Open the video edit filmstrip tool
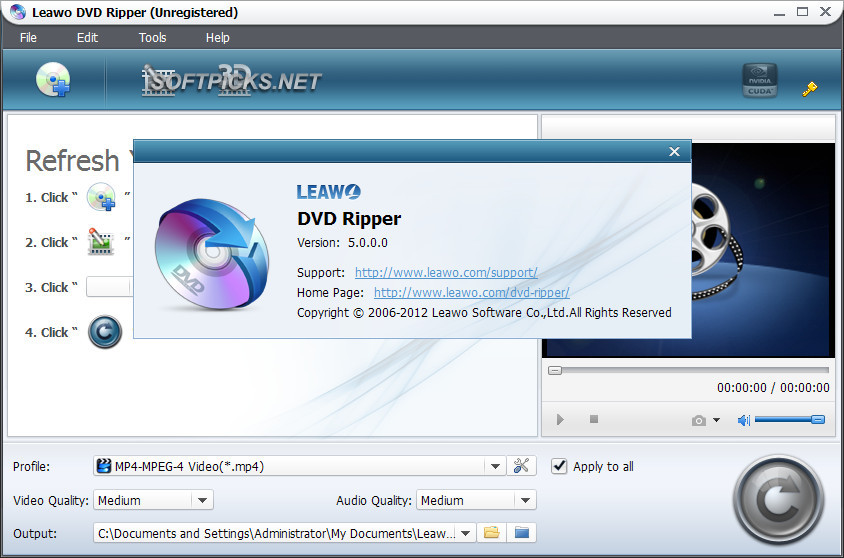 point(156,80)
